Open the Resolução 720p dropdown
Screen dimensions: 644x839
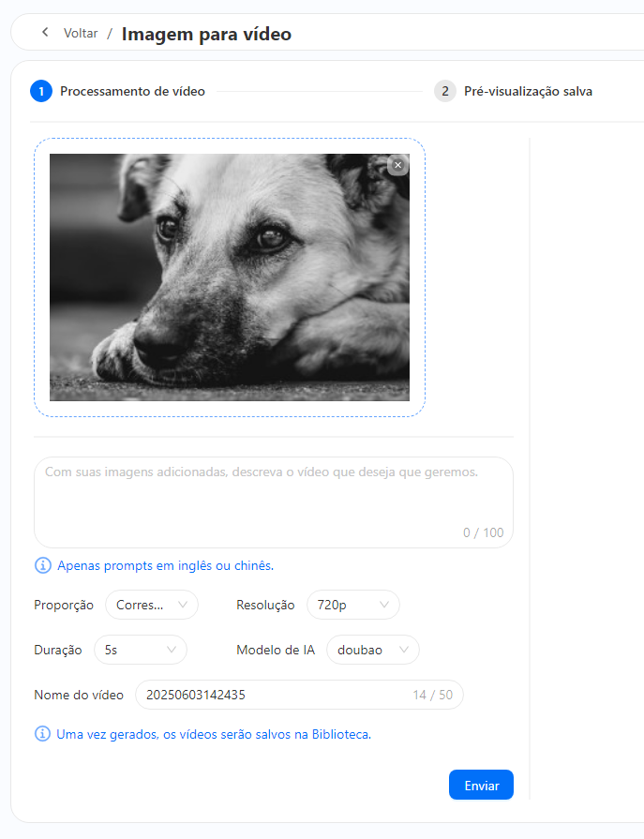(x=353, y=605)
